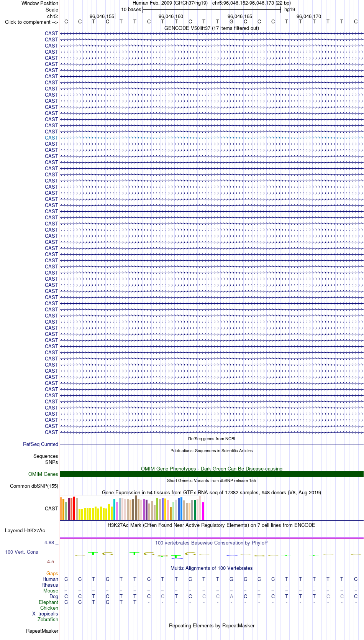Click the 10 bases scale bar label
Image resolution: width=364 pixels, height=640 pixels.
tap(131, 9)
